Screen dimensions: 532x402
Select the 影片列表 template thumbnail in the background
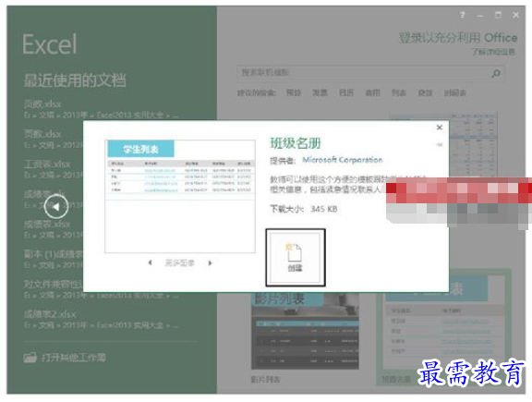click(x=305, y=331)
